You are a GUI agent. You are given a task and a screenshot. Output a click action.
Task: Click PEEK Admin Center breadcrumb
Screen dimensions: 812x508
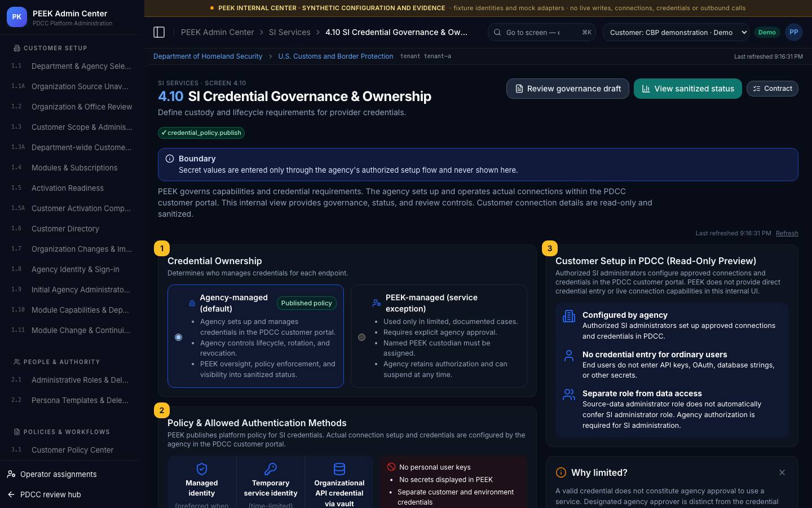coord(218,32)
